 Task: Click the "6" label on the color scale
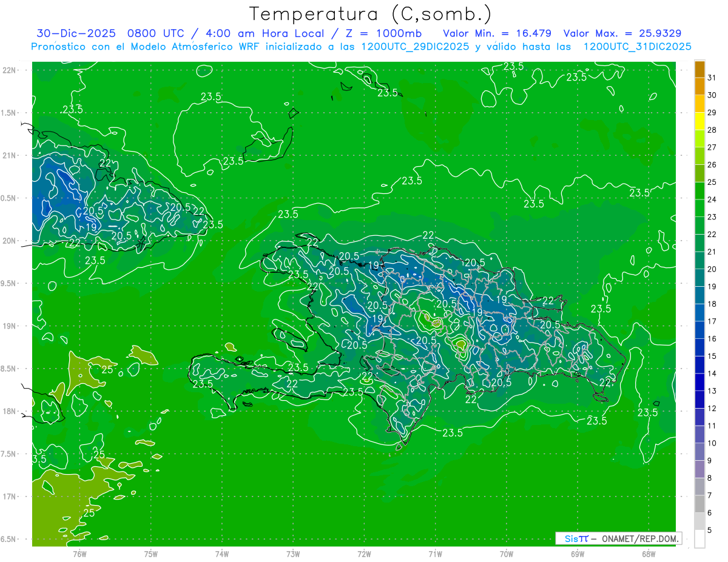tap(710, 513)
